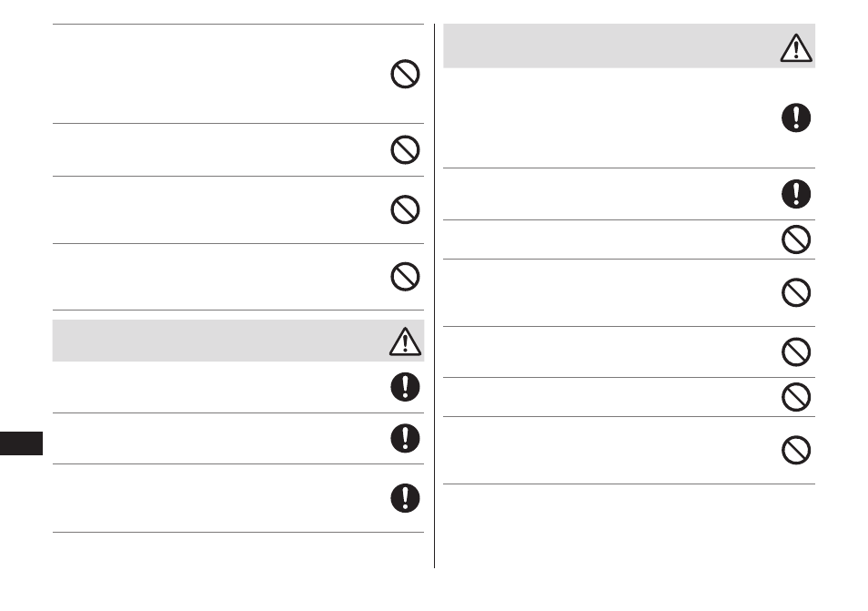This screenshot has width=868, height=611.
Task: Click warning triangle in the right gray banner
Action: (x=796, y=47)
